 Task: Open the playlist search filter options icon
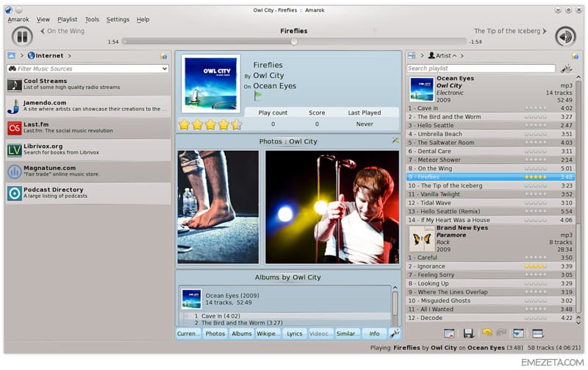567,68
